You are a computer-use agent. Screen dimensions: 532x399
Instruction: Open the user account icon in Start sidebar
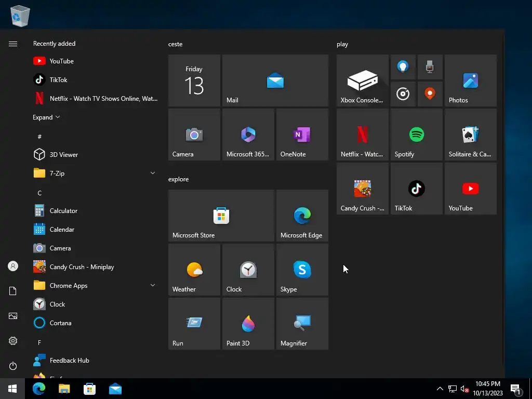point(13,266)
